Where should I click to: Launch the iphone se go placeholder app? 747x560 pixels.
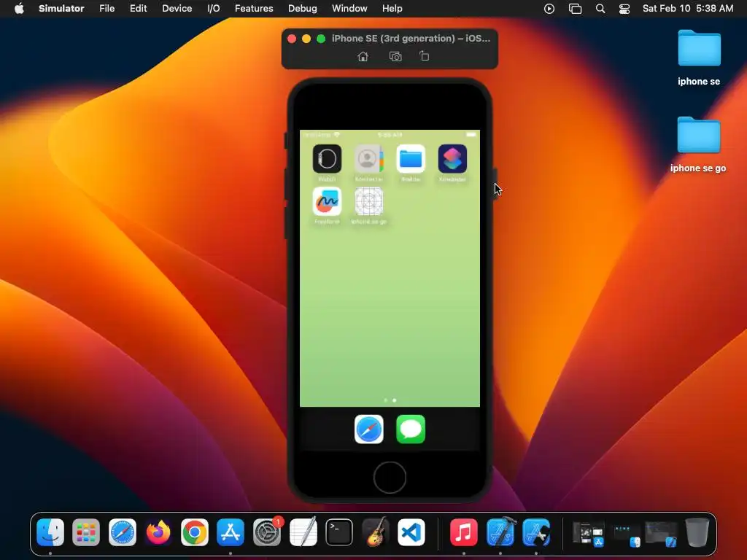pos(368,201)
